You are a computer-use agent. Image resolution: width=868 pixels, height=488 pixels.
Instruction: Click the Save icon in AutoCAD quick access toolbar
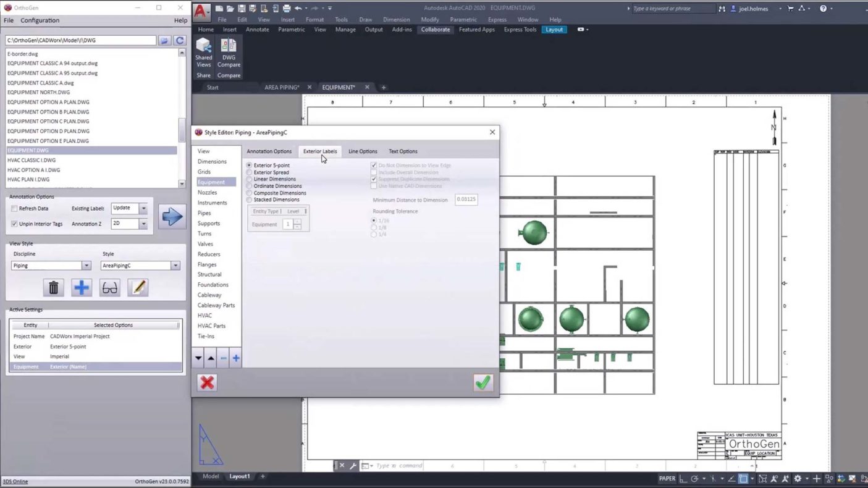tap(242, 9)
